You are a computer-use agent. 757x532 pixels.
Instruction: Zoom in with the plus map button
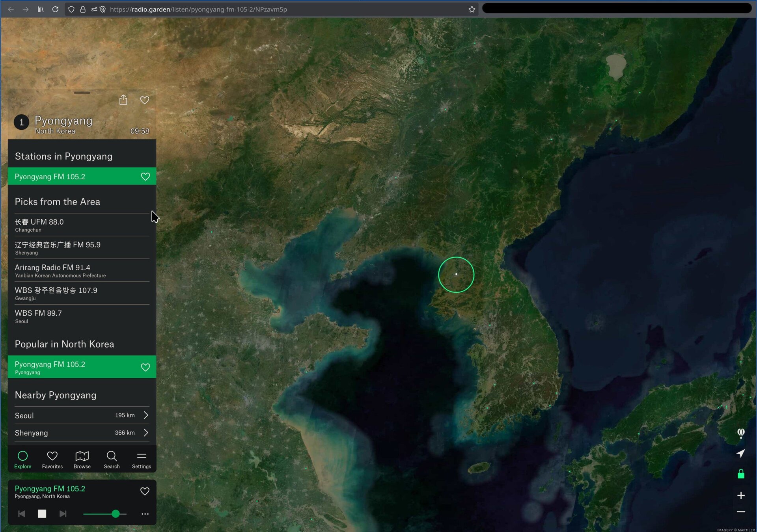(741, 495)
